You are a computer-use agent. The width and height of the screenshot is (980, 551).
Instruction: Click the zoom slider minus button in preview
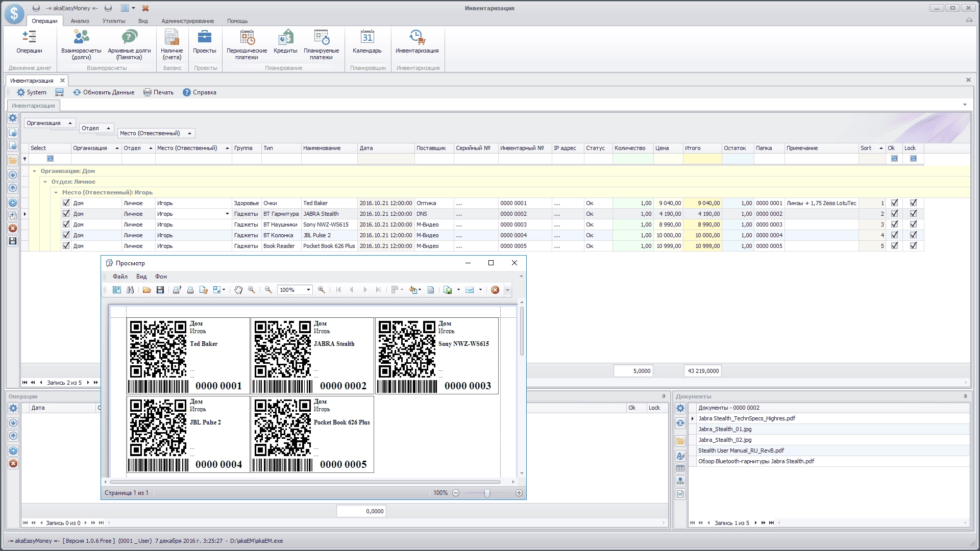pos(456,493)
